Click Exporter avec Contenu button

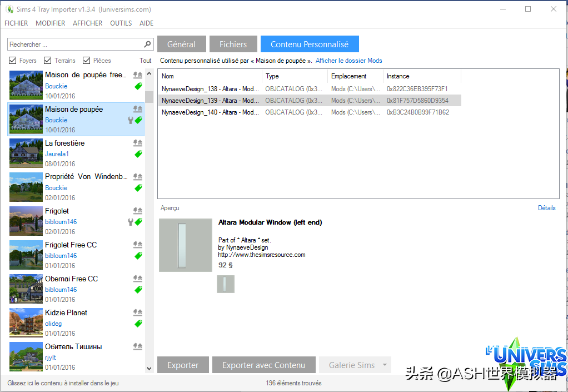point(263,365)
